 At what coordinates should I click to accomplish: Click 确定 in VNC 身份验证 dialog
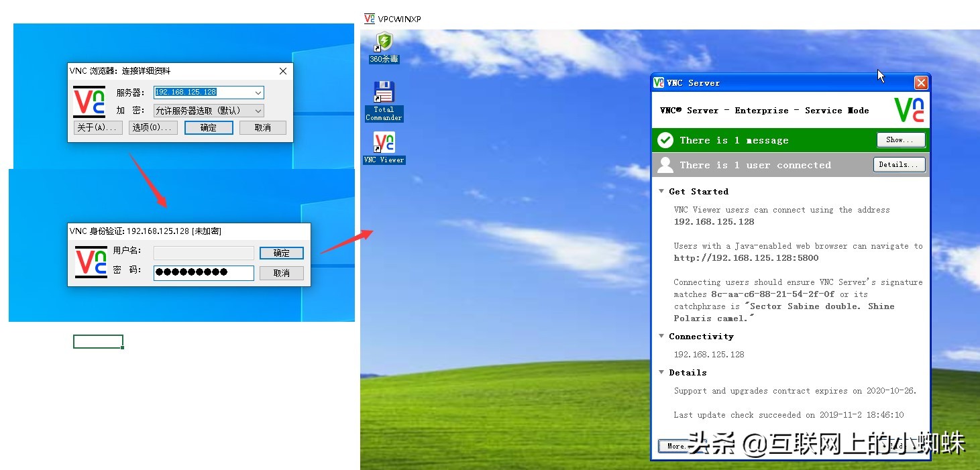(282, 253)
